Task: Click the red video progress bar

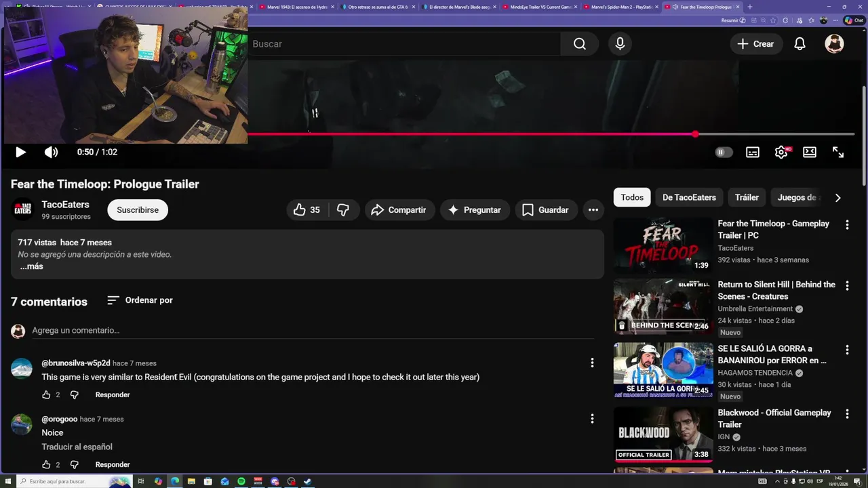Action: point(471,134)
